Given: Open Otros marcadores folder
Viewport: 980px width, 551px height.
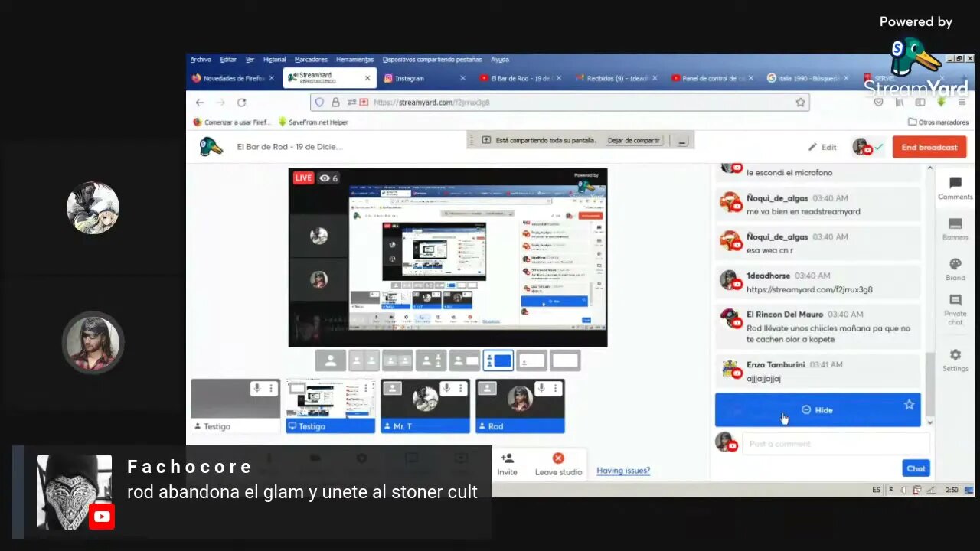Looking at the screenshot, I should coord(939,122).
